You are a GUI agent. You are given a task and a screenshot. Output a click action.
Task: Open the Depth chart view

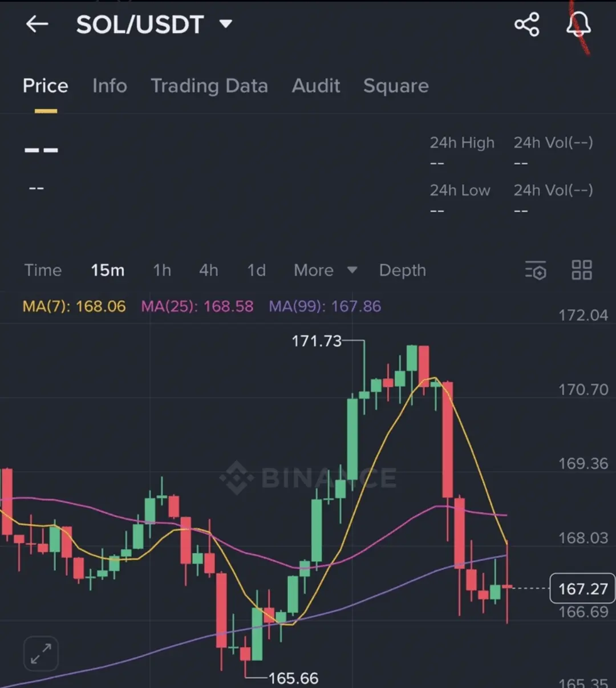pos(402,270)
